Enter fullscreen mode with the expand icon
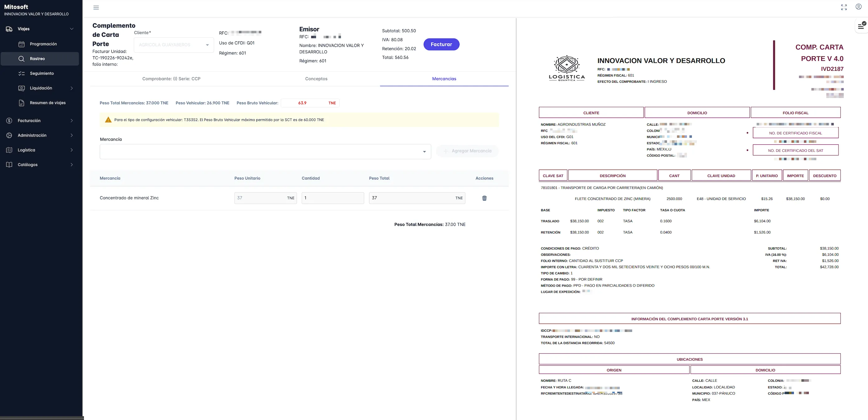Viewport: 868px width, 420px height. [x=844, y=7]
